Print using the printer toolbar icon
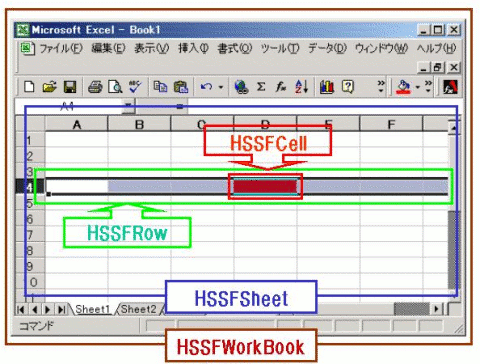 click(x=95, y=87)
